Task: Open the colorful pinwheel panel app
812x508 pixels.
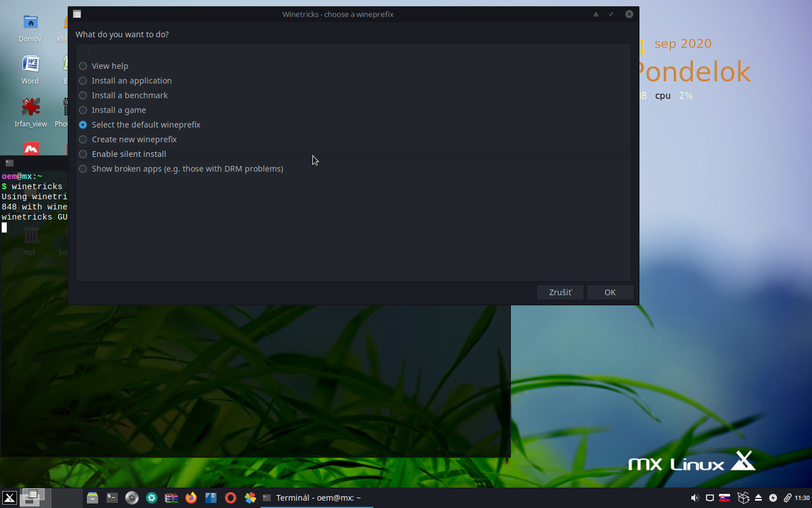Action: [x=250, y=498]
